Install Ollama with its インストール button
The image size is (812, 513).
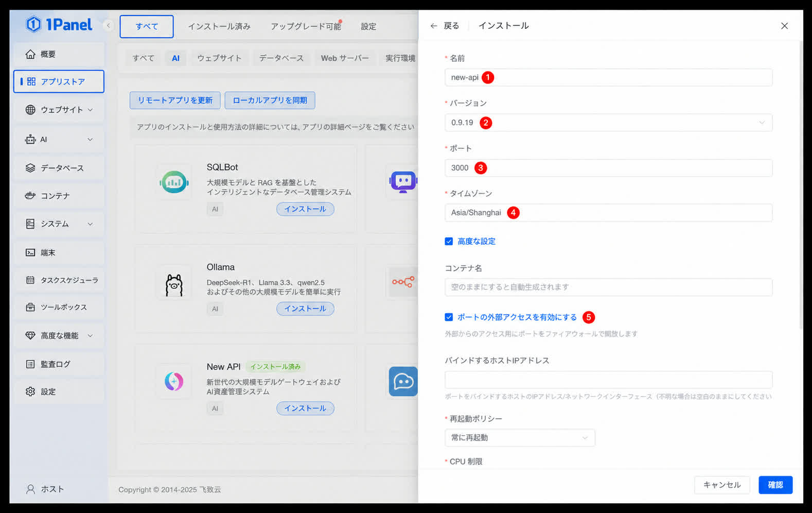click(305, 309)
